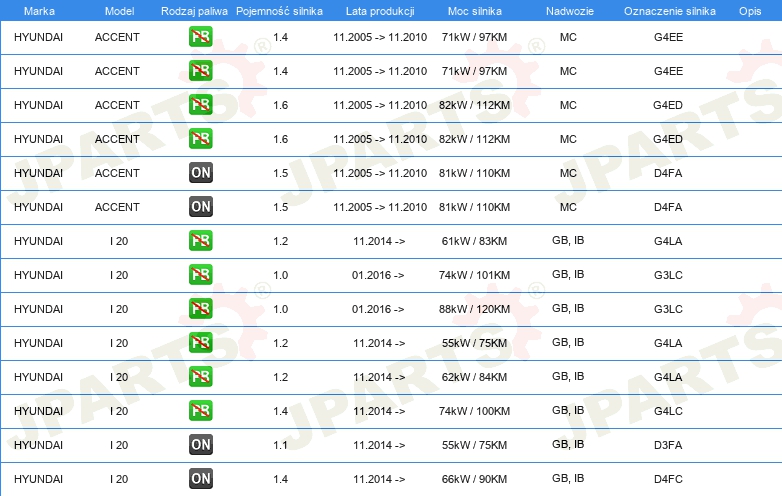Image resolution: width=782 pixels, height=496 pixels.
Task: Click petrol icon in the 62kW / 84KM row
Action: point(200,377)
